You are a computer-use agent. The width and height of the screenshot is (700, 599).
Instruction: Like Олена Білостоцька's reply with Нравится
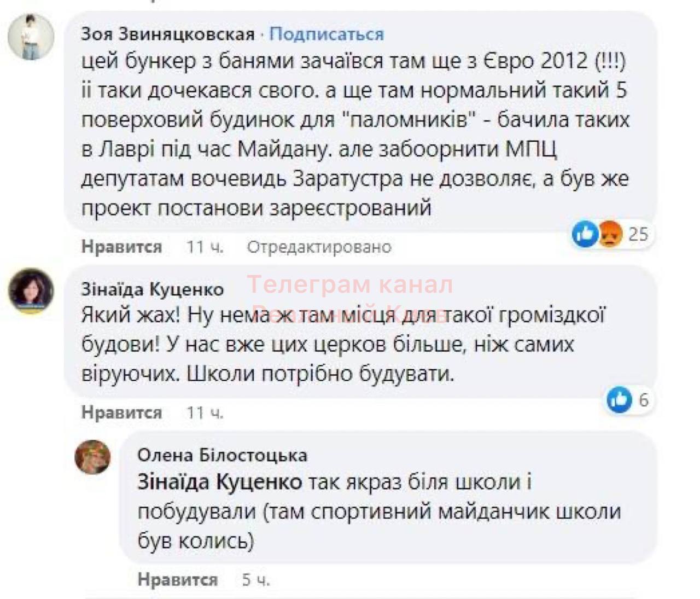tap(178, 579)
